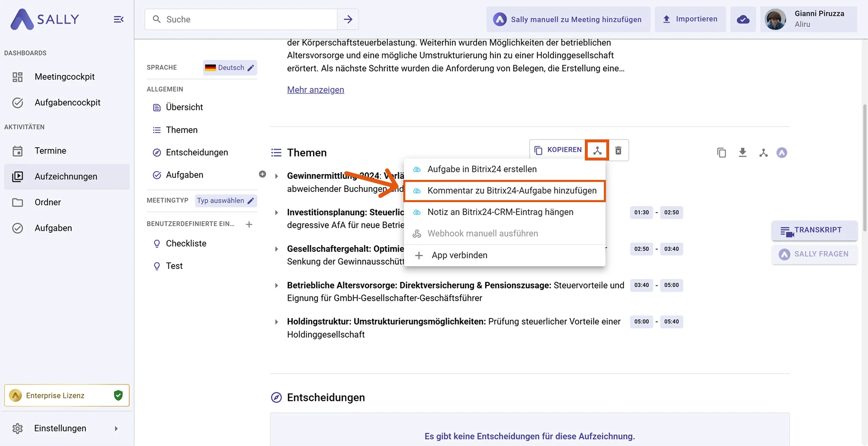Image resolution: width=868 pixels, height=446 pixels.
Task: Select Notiz an Bitrix24-CRM-Eintrag hängen
Action: [504, 212]
